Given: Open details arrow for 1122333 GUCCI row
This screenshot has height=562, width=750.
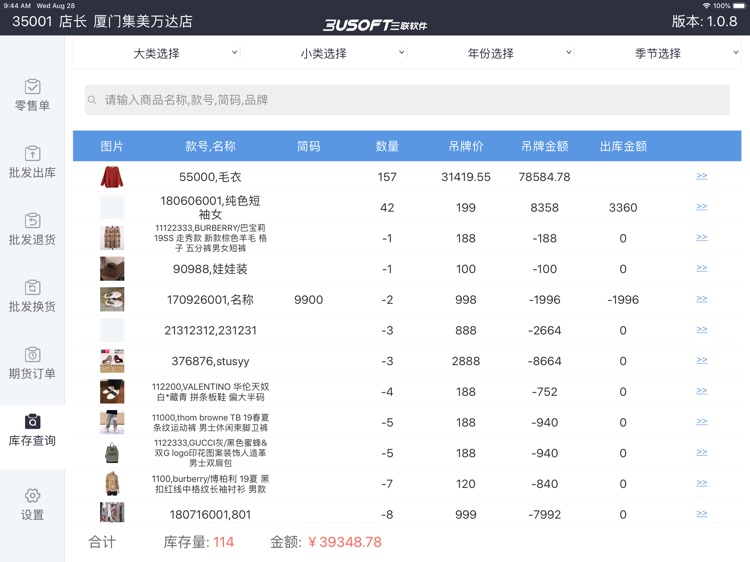Looking at the screenshot, I should tap(702, 452).
